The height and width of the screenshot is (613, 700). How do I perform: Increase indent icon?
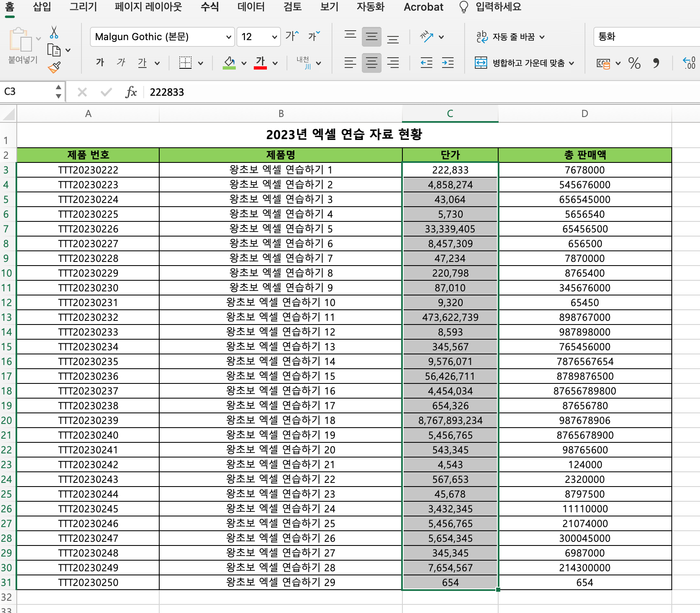pyautogui.click(x=448, y=63)
